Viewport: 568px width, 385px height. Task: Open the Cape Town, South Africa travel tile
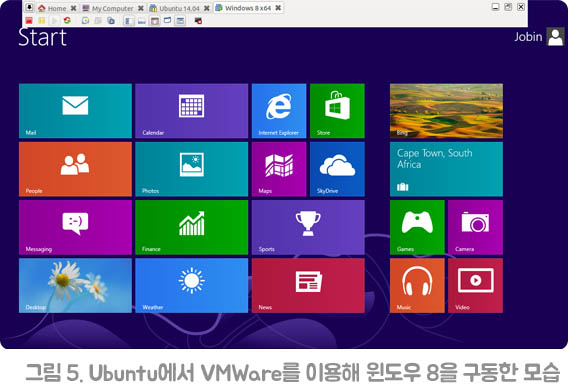click(446, 169)
